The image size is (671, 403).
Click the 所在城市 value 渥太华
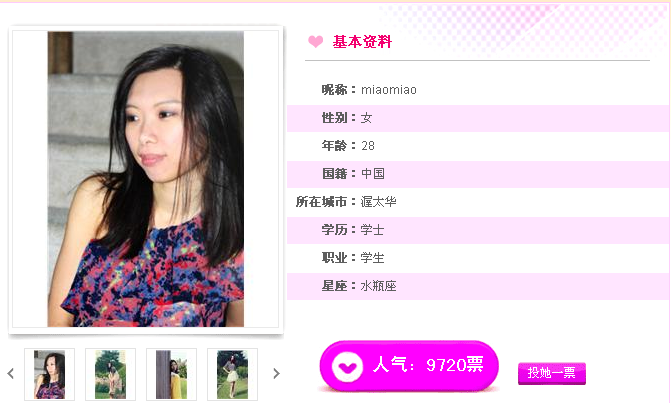click(378, 202)
